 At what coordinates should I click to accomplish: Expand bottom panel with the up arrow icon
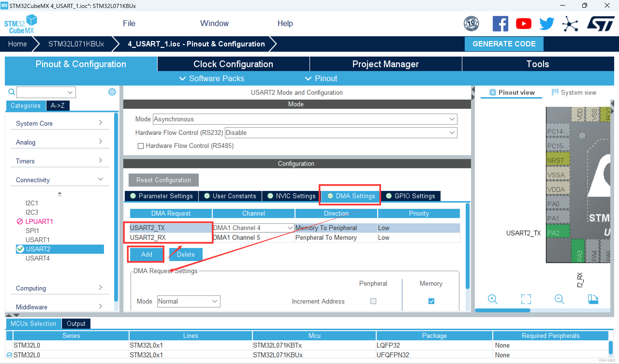(x=9, y=315)
